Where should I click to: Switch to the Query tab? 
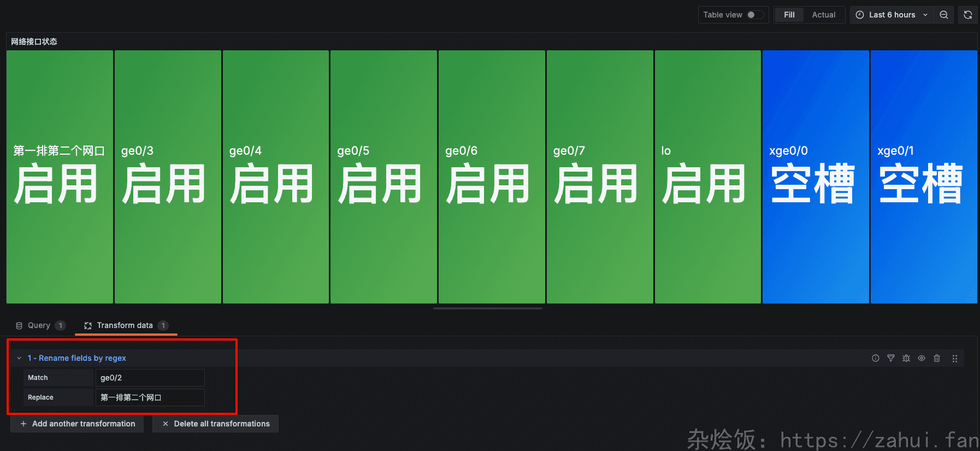39,325
